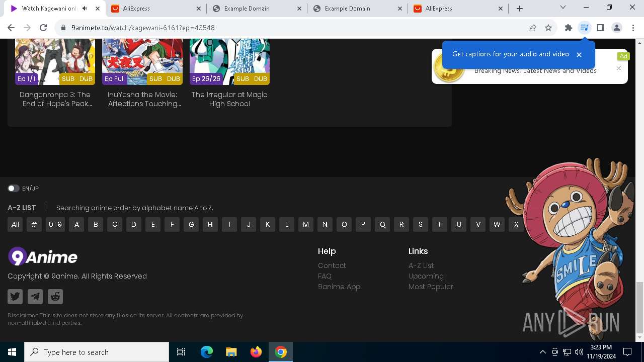Screen dimensions: 644x362
Task: Open the Contact help link
Action: click(332, 265)
